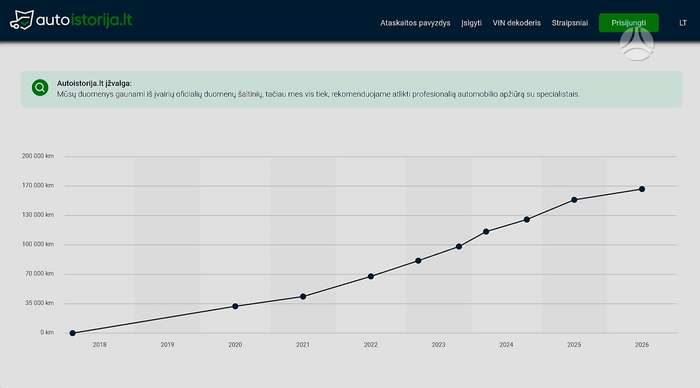Click the Autoistorija.lt įžvalga heading

(94, 83)
